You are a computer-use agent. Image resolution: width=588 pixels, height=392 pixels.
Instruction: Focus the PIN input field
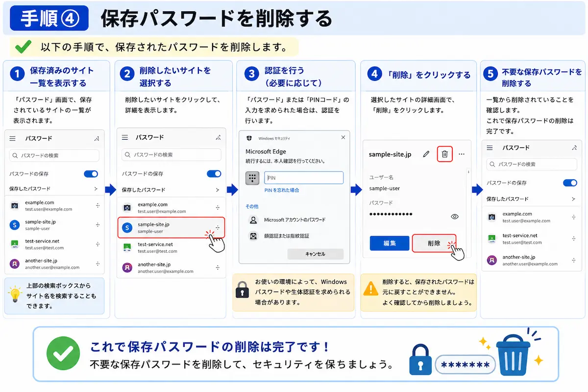304,177
